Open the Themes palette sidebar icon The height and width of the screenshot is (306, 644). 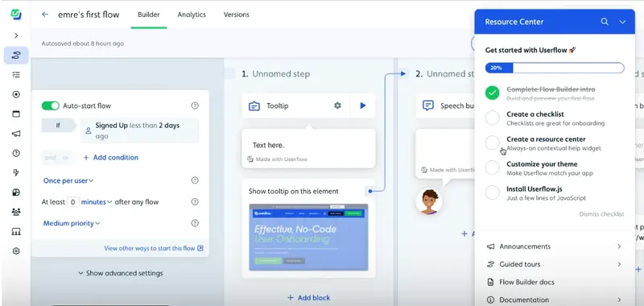click(x=16, y=192)
